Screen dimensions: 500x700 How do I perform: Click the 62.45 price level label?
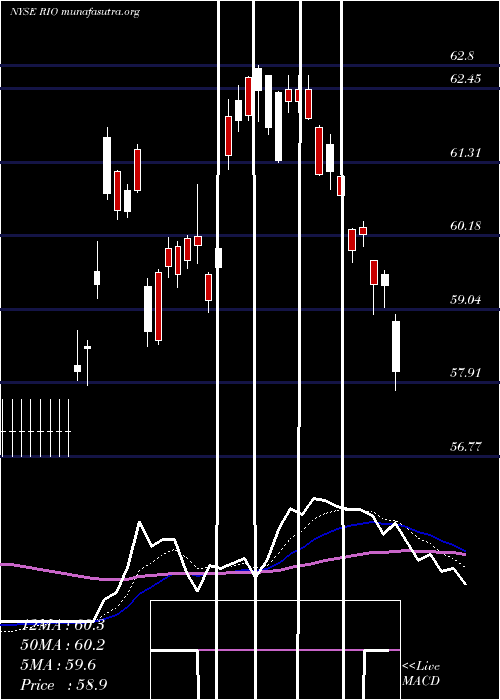[x=466, y=79]
